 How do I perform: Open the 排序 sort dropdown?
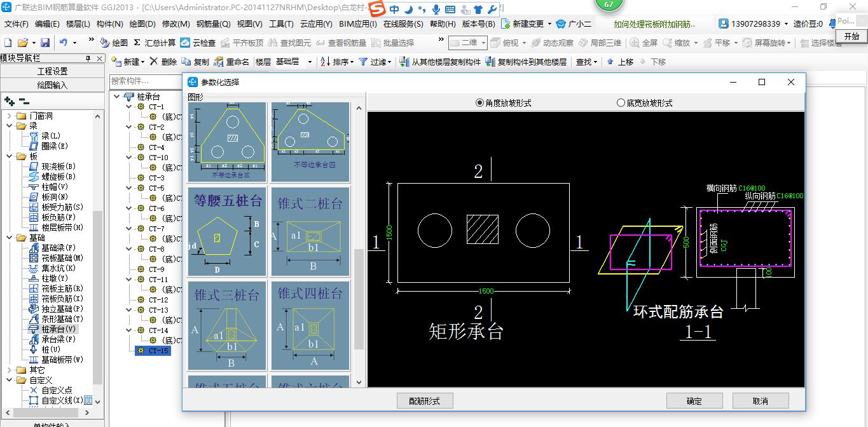coord(352,62)
